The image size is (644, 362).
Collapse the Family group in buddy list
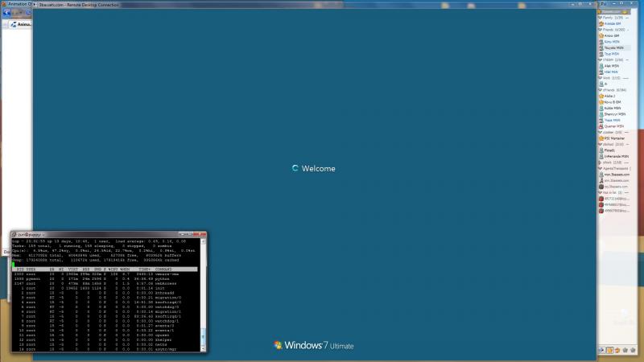(x=600, y=17)
